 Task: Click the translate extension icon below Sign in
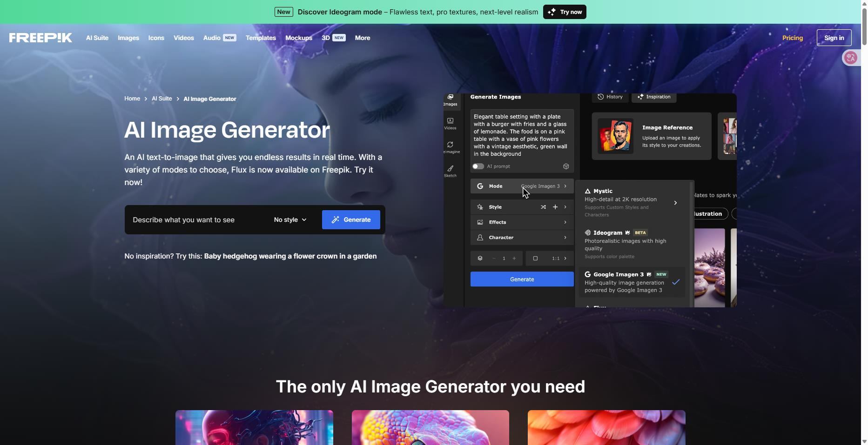[x=851, y=58]
